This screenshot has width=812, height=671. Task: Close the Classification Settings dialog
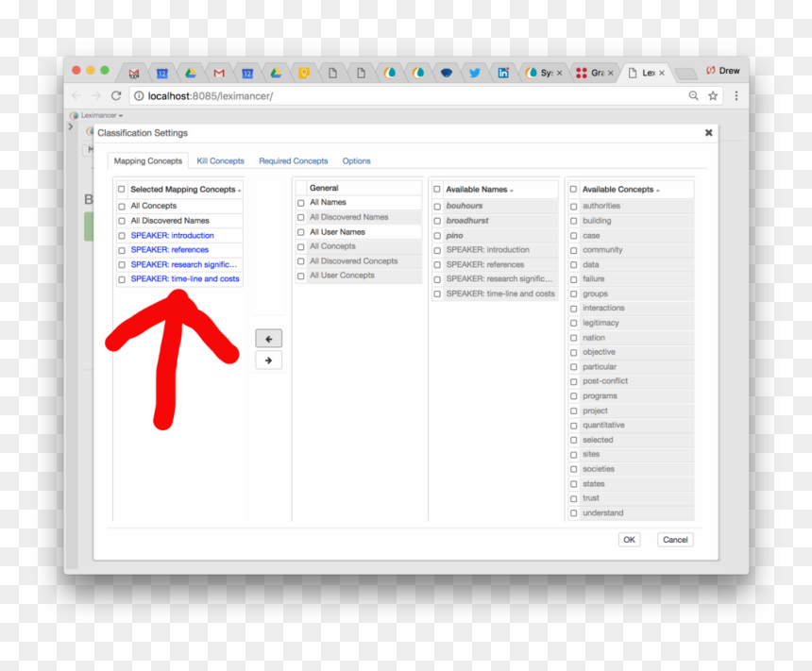coord(708,133)
